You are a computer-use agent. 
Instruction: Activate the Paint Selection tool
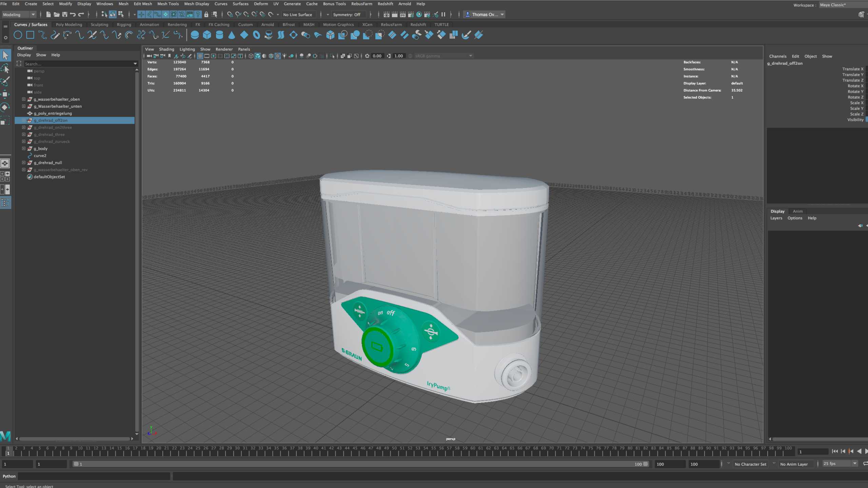point(5,81)
